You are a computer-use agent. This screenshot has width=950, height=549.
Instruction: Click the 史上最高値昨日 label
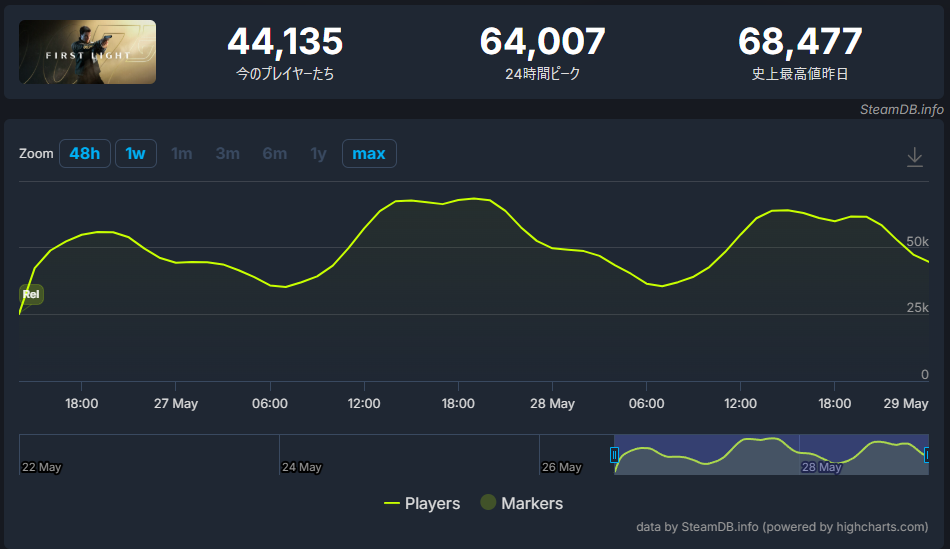pos(800,74)
